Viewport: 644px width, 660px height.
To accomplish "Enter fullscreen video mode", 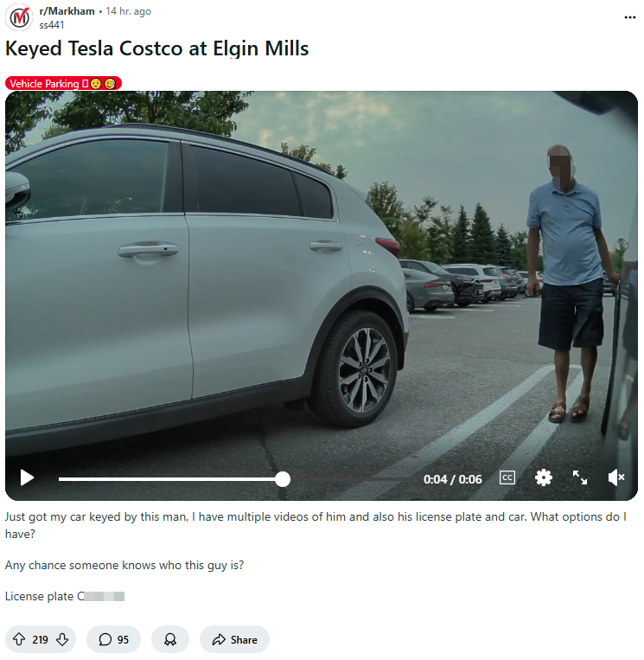I will point(580,477).
